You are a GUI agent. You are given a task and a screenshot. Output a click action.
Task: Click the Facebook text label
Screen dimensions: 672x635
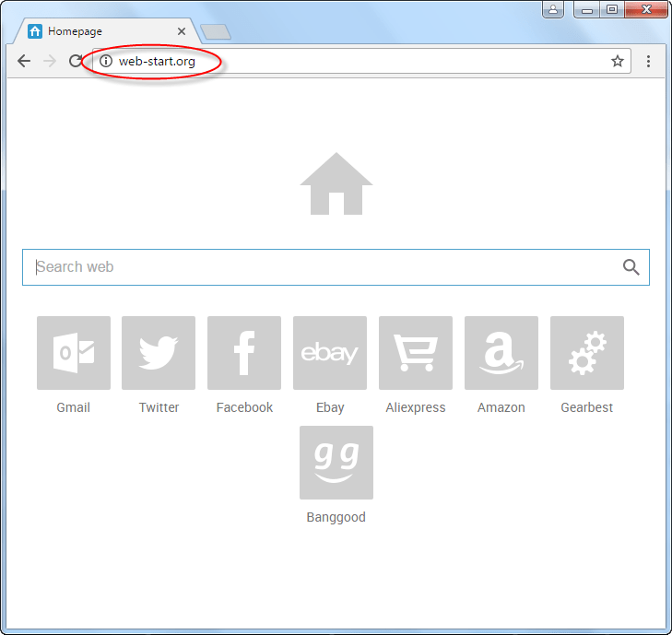(x=244, y=407)
